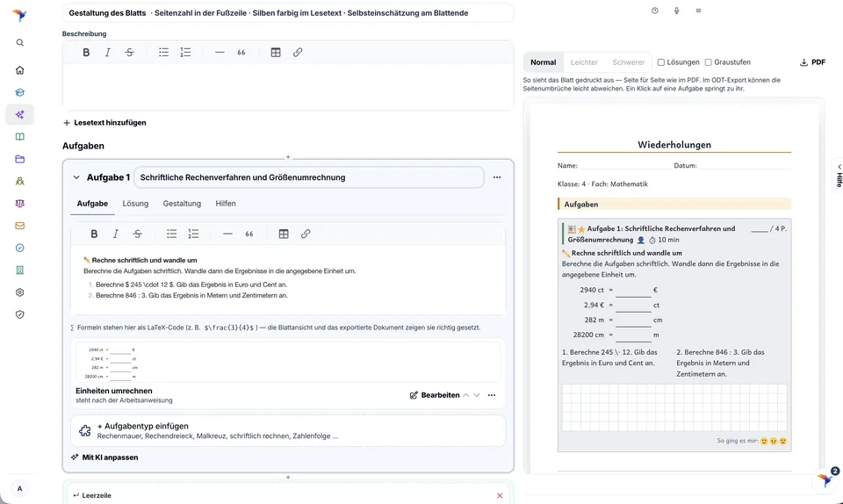This screenshot has height=504, width=843.
Task: Click Aufgabentyp einfügen
Action: click(x=288, y=430)
